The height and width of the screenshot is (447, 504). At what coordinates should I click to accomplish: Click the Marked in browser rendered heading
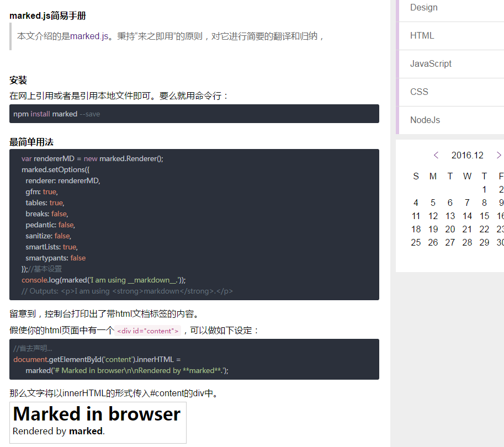(97, 413)
